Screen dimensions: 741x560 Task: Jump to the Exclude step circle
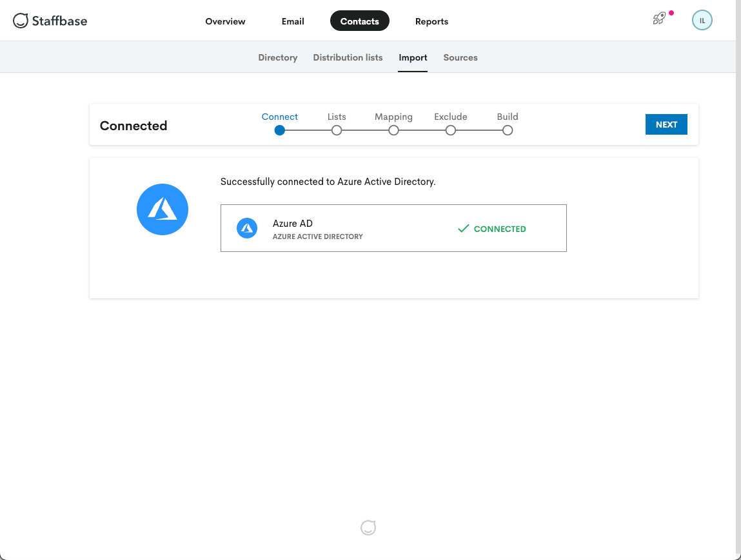[x=451, y=130]
